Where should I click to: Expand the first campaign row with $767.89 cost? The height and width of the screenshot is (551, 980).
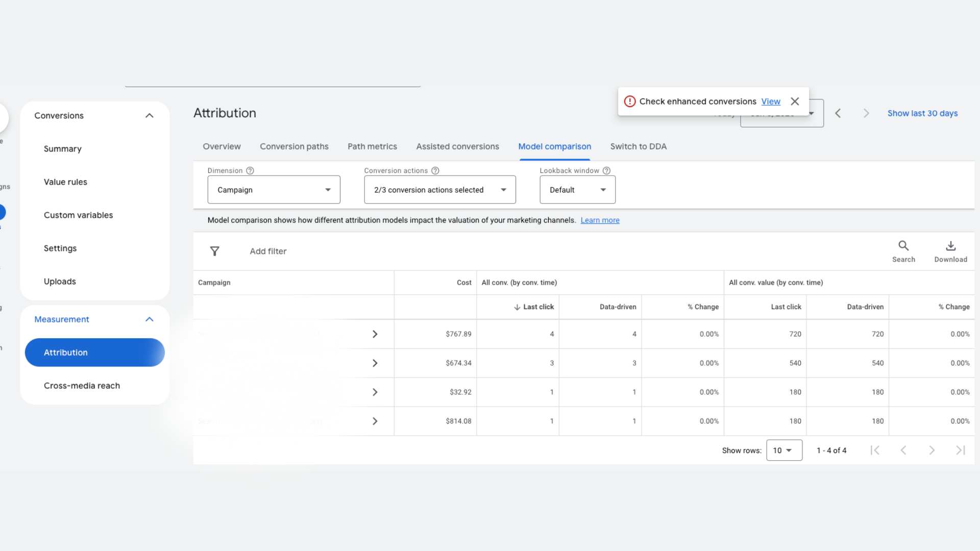tap(375, 334)
